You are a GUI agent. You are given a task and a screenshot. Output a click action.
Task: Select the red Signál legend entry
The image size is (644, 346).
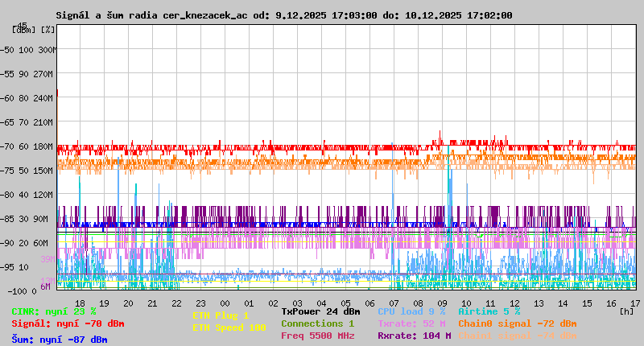(68, 323)
